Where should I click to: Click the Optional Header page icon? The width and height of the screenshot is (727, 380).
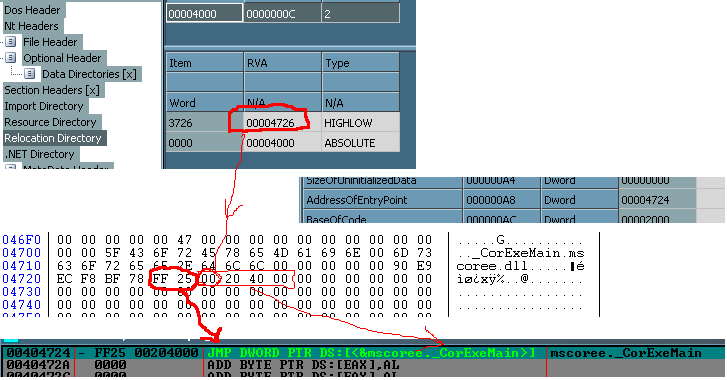[11, 58]
